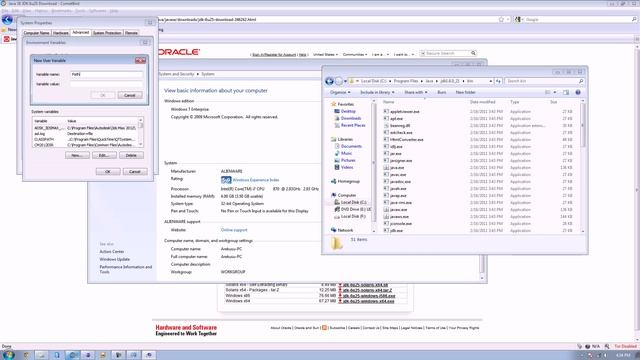Click the Downloads folder icon in sidebar
This screenshot has width=640, height=360.
tap(337, 118)
